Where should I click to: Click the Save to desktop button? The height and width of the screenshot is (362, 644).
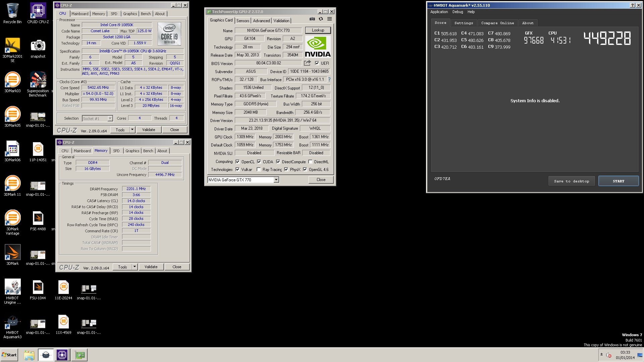(x=572, y=181)
